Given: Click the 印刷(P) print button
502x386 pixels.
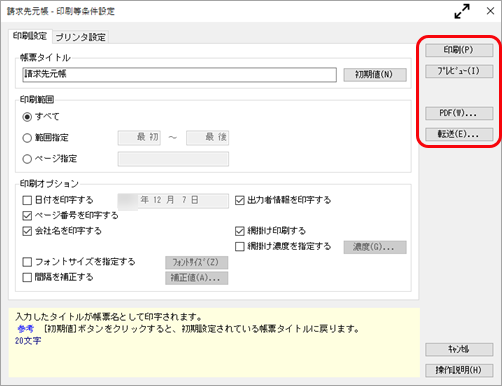Looking at the screenshot, I should pyautogui.click(x=459, y=50).
